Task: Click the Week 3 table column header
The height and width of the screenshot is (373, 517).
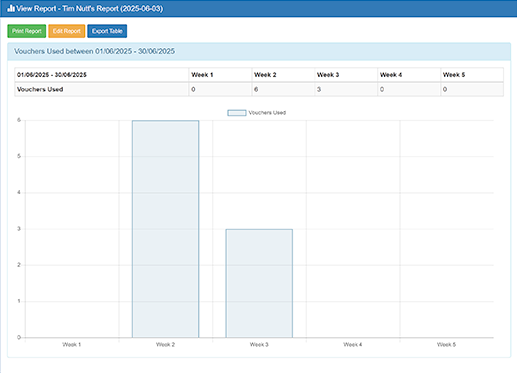Action: point(346,75)
